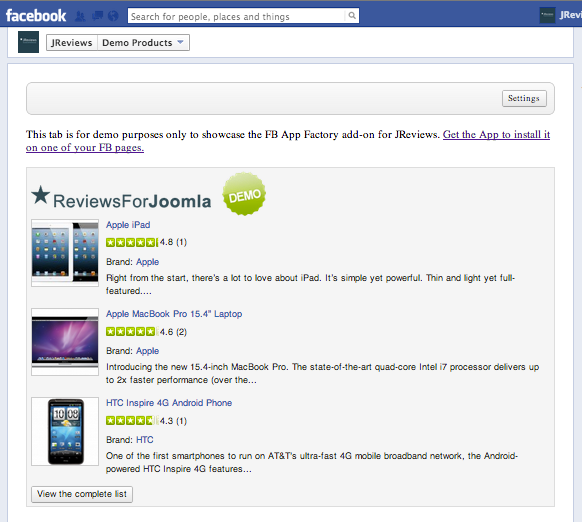Open notifications globe icon
The width and height of the screenshot is (582, 522).
coord(113,16)
